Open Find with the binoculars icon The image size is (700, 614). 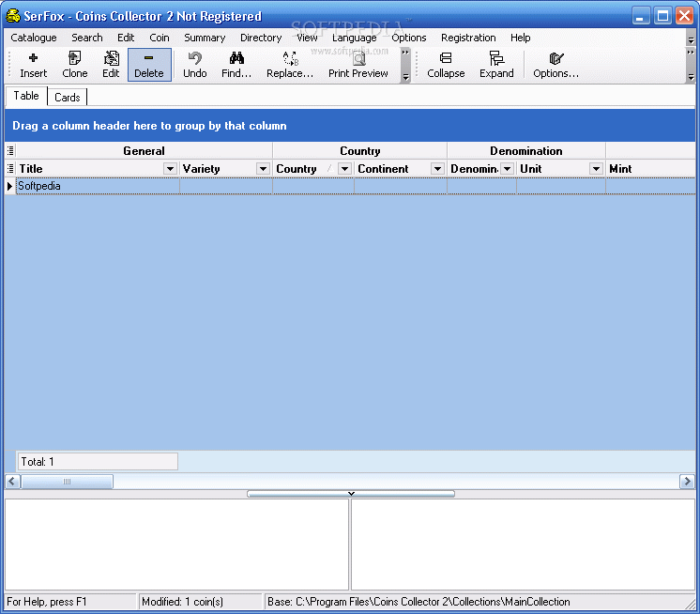pos(236,65)
